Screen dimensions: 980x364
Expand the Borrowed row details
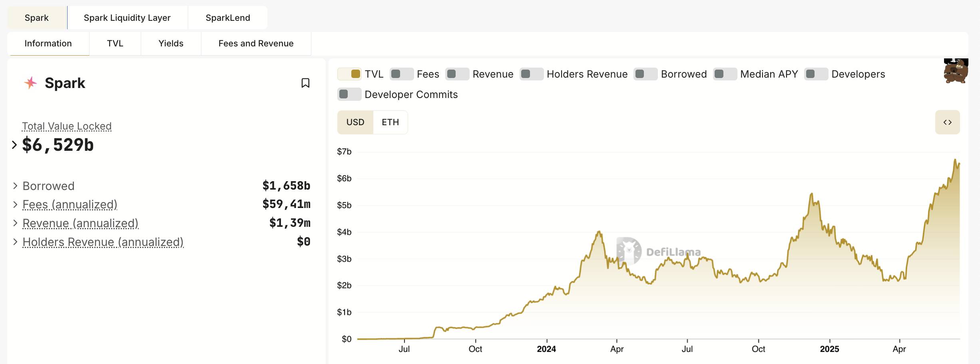coord(15,186)
